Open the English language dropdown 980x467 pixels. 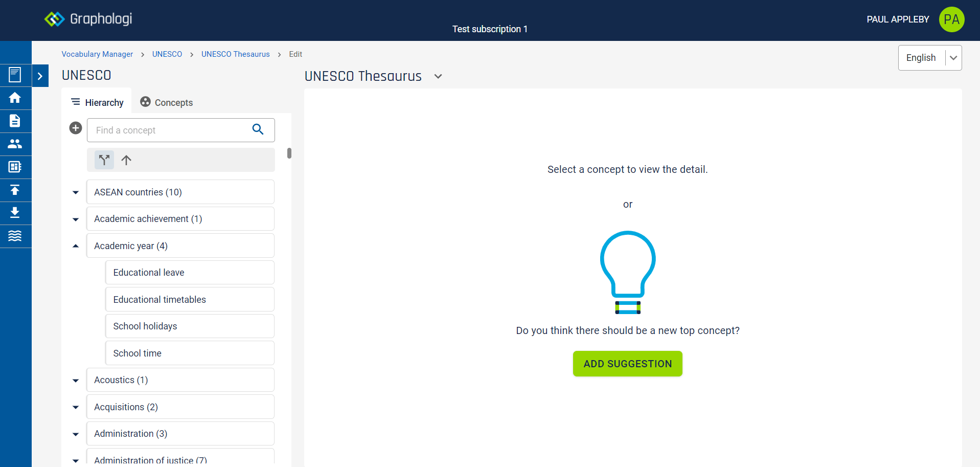pos(930,58)
